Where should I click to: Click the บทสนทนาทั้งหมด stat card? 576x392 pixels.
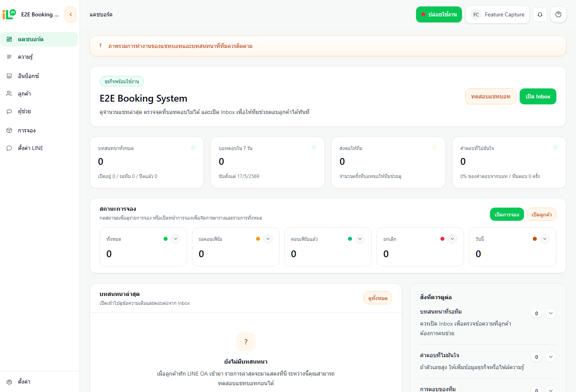pos(147,162)
